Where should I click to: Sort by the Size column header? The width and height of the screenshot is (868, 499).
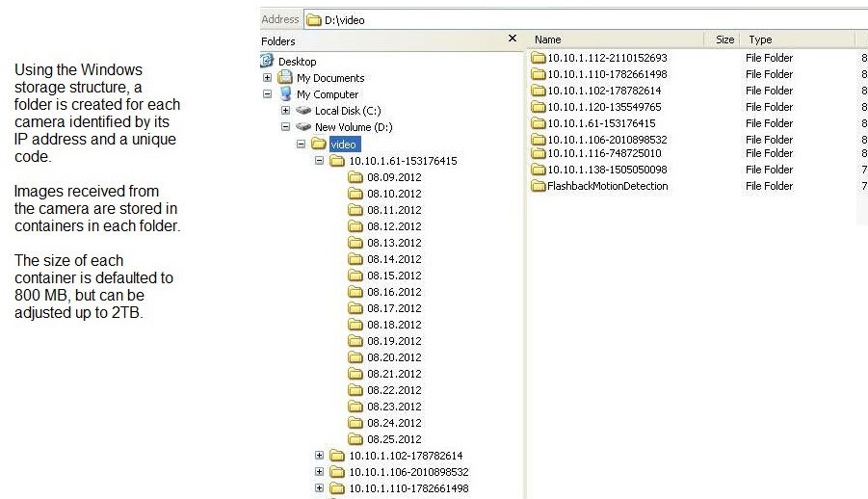[723, 39]
